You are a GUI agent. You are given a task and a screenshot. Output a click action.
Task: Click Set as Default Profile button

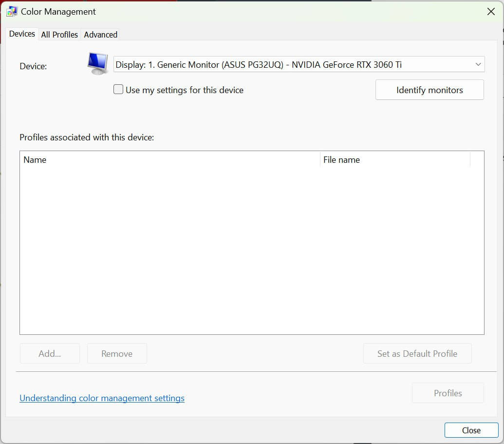(417, 353)
